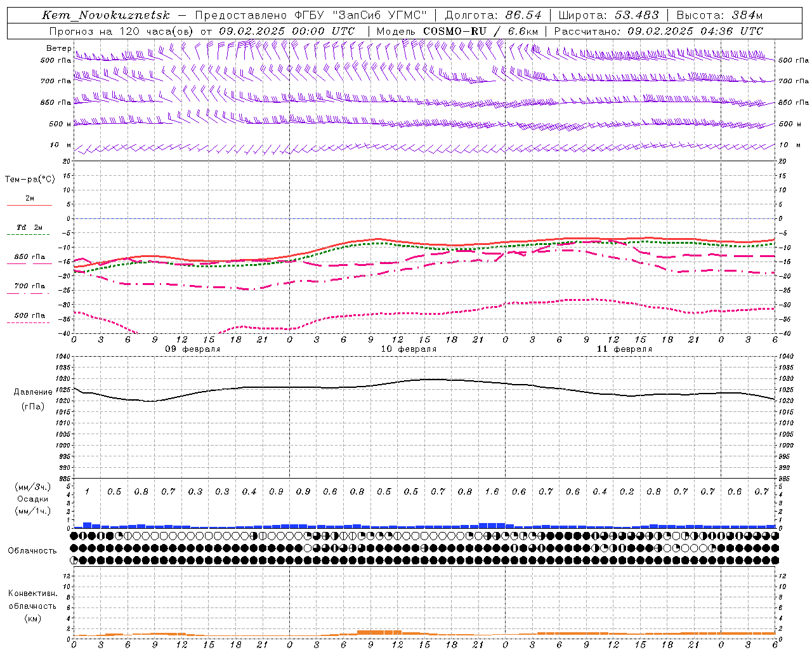Image resolution: width=812 pixels, height=650 pixels.
Task: Click the Kem_Novokuznetsk station title
Action: tap(106, 15)
